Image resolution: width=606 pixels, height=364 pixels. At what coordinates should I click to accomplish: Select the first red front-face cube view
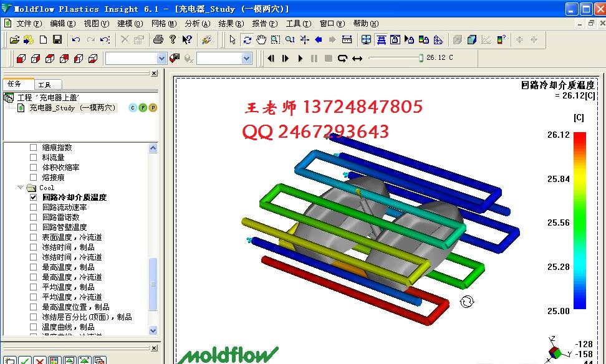[x=21, y=59]
